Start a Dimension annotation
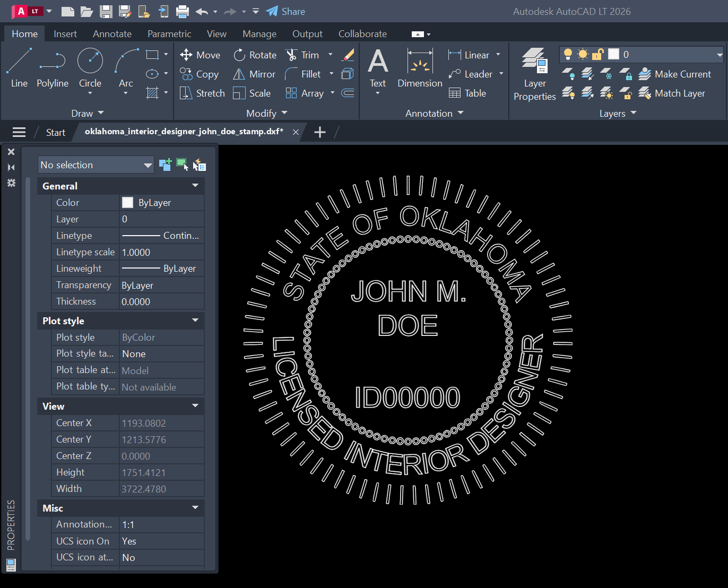The width and height of the screenshot is (728, 588). 420,67
